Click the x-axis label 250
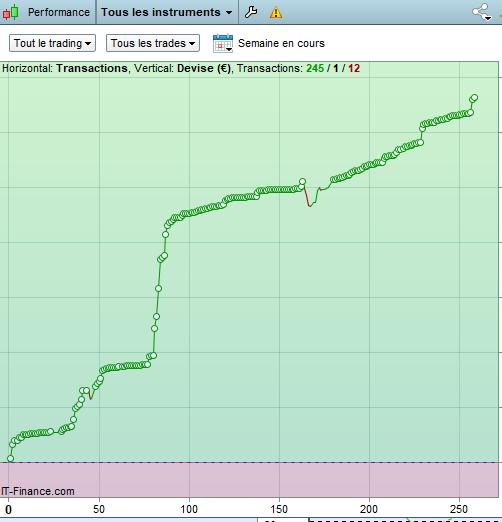 tap(459, 509)
